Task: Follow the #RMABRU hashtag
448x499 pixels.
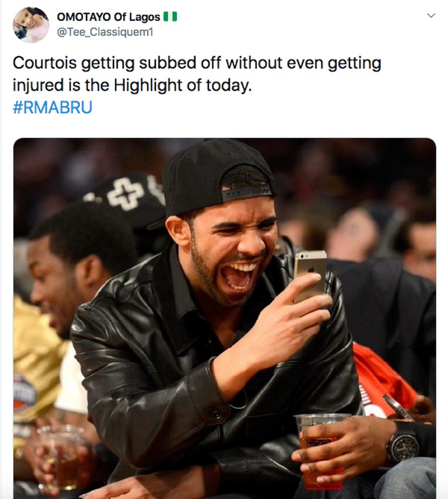Action: pos(53,107)
